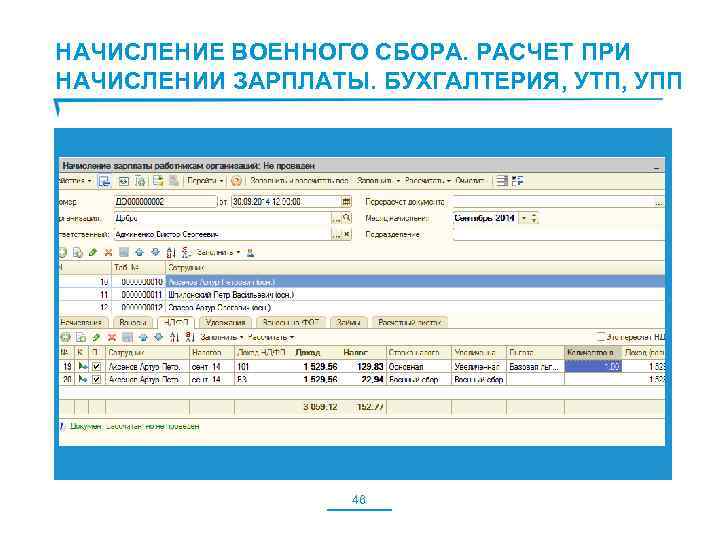
Task: Toggle the checkbox in НДФЛ row 20
Action: click(x=96, y=379)
